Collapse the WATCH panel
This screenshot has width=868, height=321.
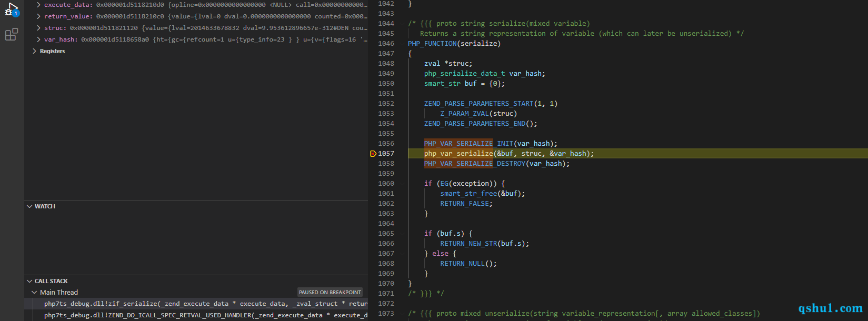click(29, 206)
